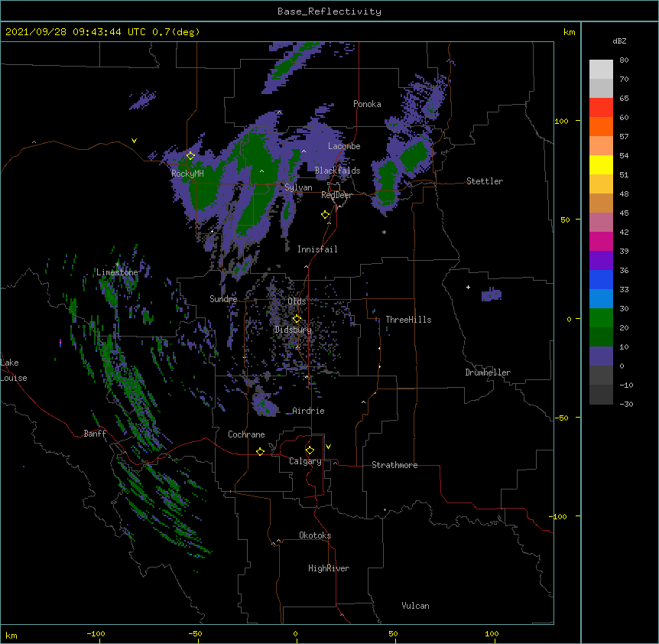Select the slate purple 0-10 dBZ swatch

click(601, 356)
